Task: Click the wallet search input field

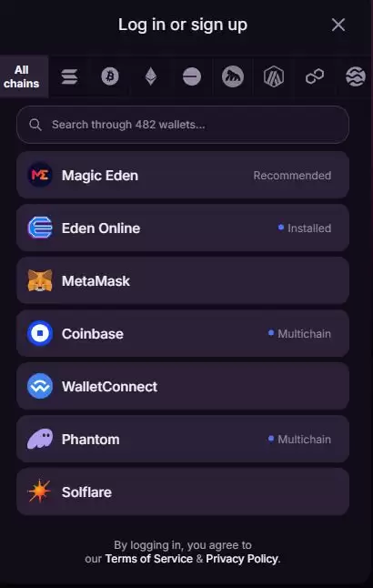Action: click(183, 125)
